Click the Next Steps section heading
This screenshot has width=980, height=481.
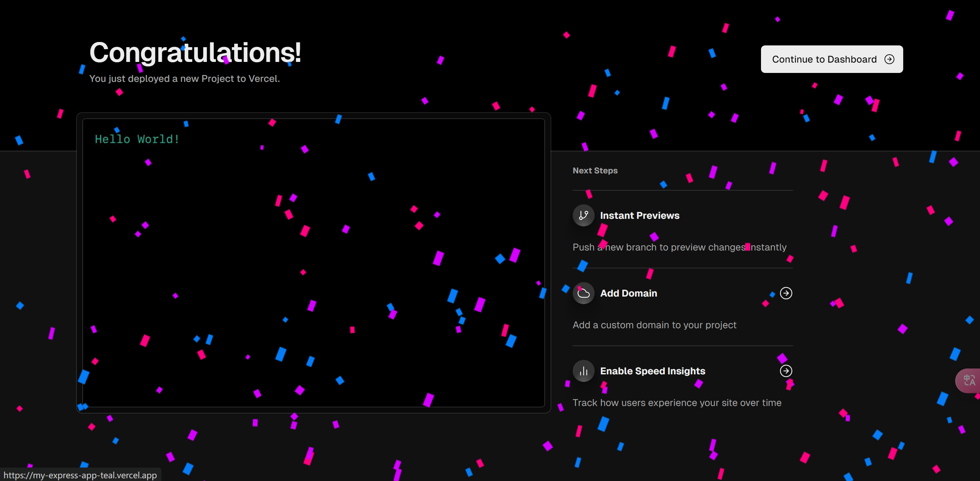tap(595, 171)
